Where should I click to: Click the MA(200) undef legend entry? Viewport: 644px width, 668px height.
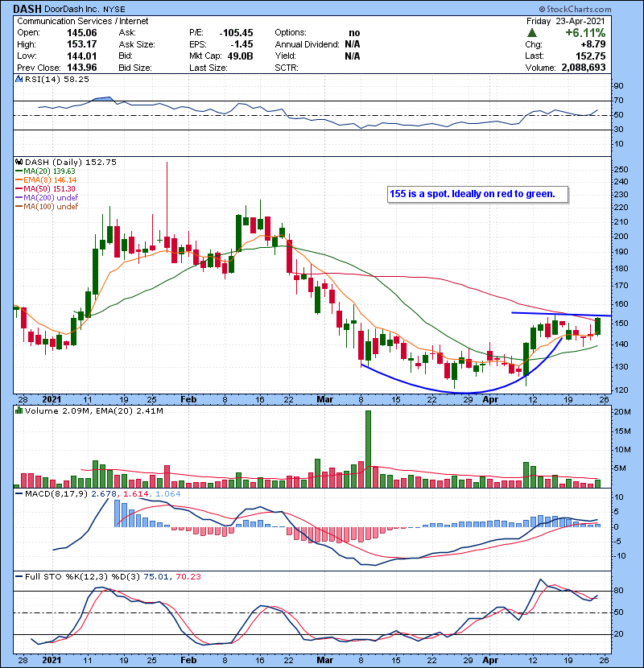coord(47,198)
